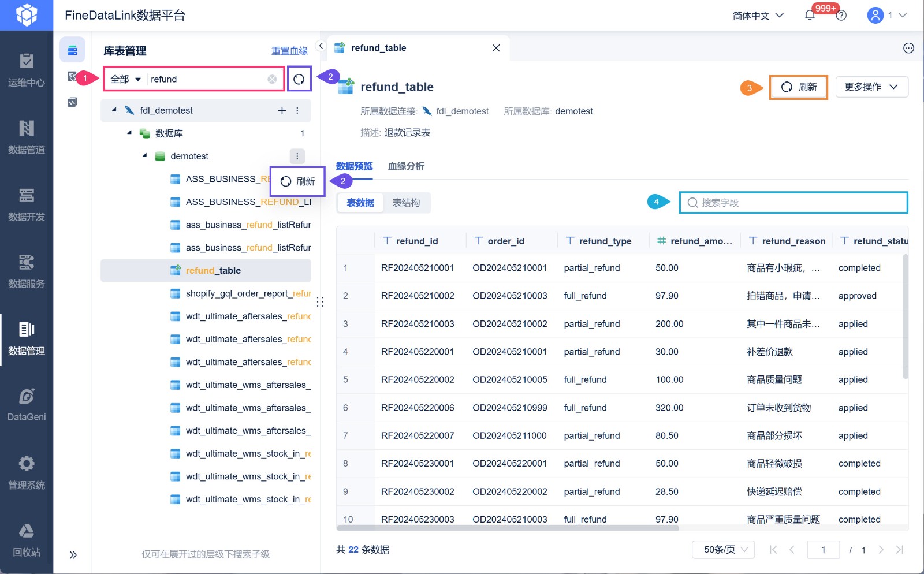Go to the last page arrow
The image size is (924, 574).
pos(900,550)
